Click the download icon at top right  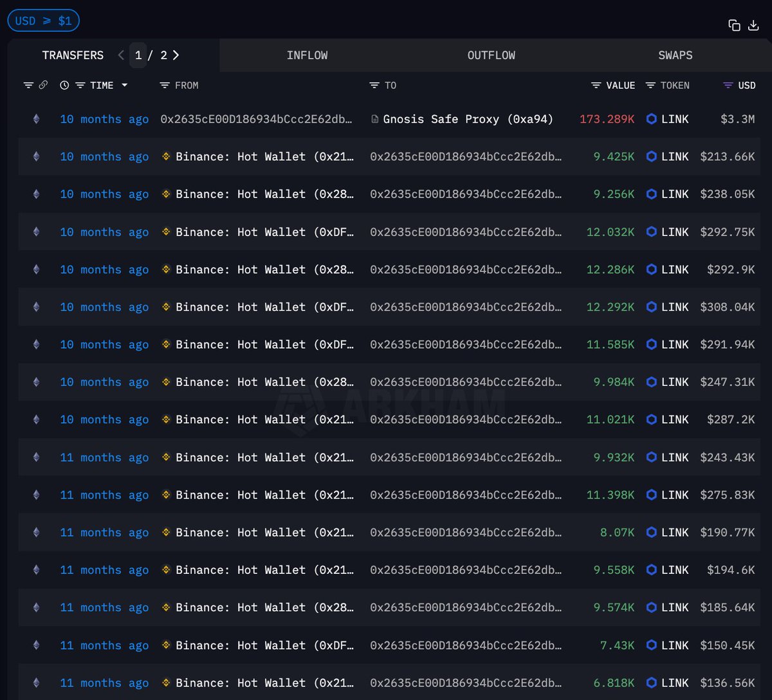pos(754,25)
